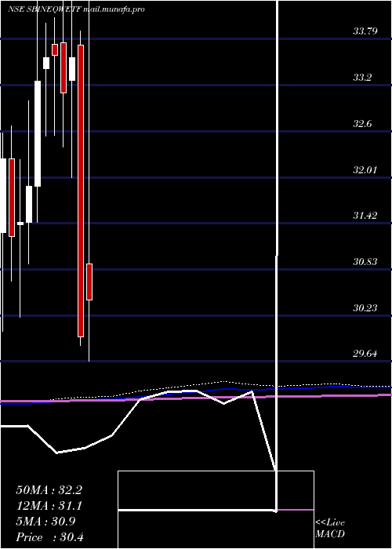Click the 50MA : 32.2 value
This screenshot has width=392, height=549.
click(49, 490)
